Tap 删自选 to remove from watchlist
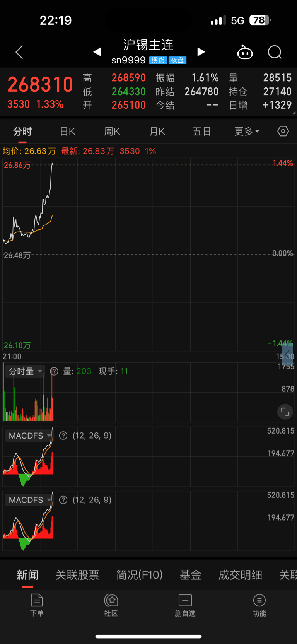The width and height of the screenshot is (297, 644). point(185,605)
